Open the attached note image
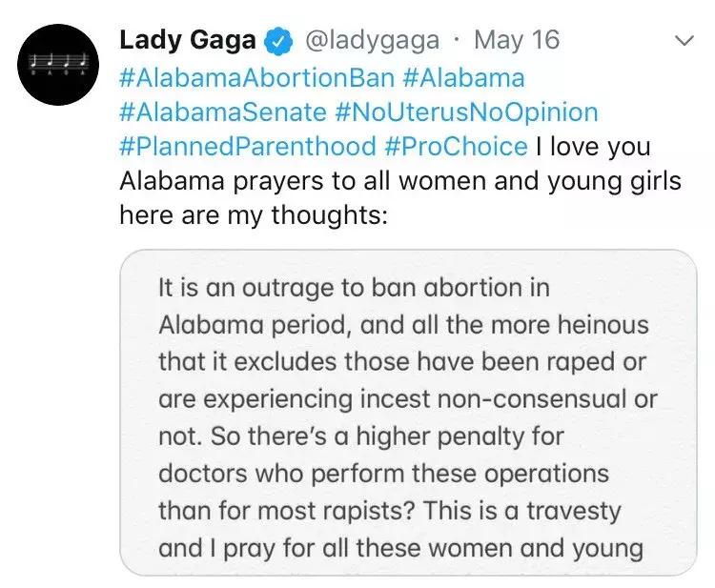The width and height of the screenshot is (715, 588). (x=408, y=412)
